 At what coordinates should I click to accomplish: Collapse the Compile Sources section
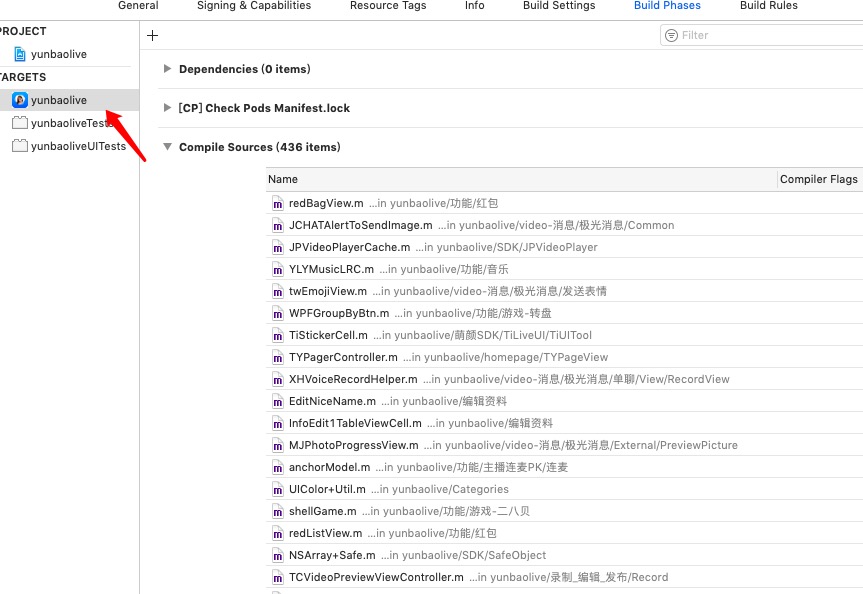click(x=167, y=147)
